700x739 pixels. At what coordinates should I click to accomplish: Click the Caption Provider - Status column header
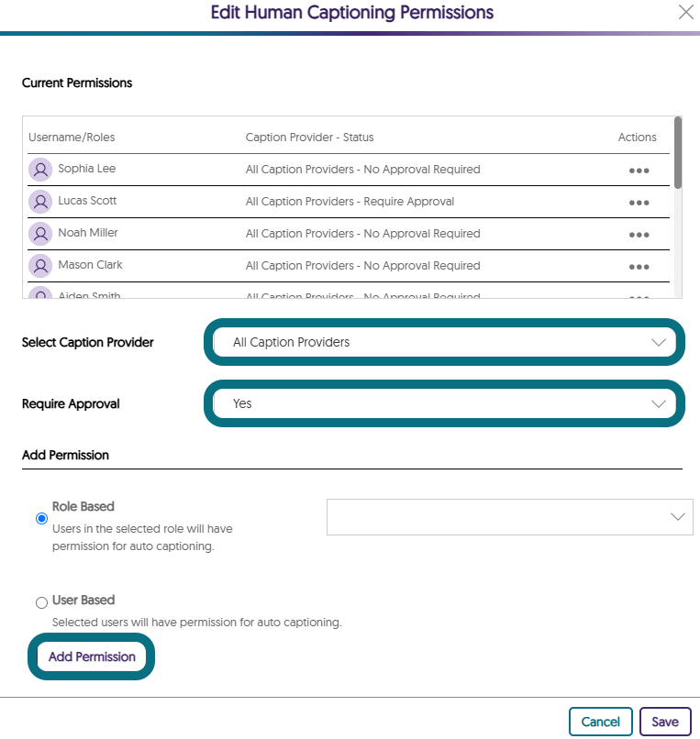[309, 138]
